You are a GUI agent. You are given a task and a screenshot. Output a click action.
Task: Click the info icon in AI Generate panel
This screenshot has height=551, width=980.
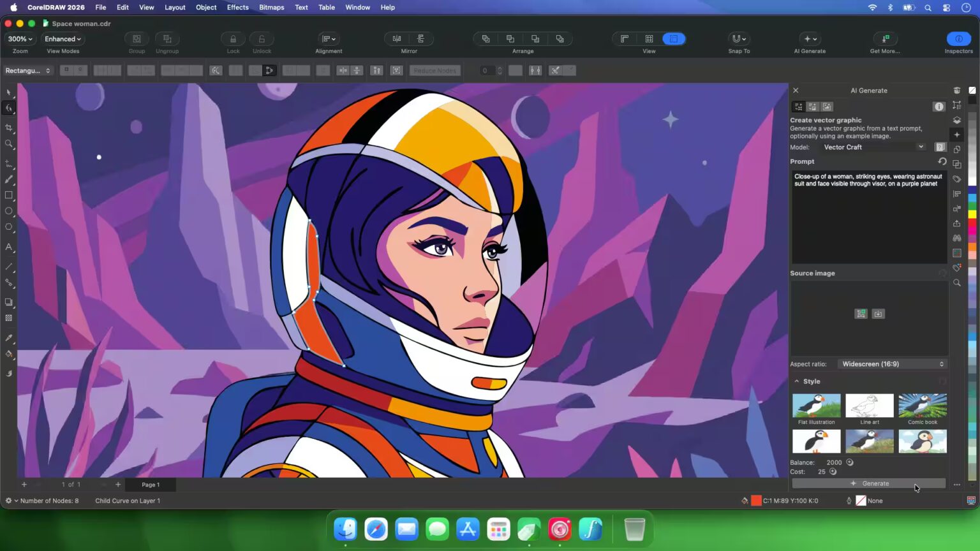[939, 107]
